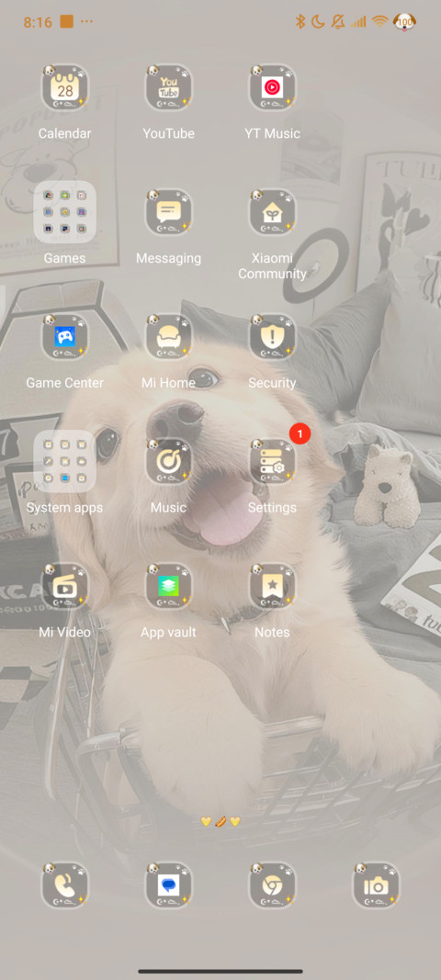Open the Messaging app
The image size is (441, 980).
(x=168, y=212)
